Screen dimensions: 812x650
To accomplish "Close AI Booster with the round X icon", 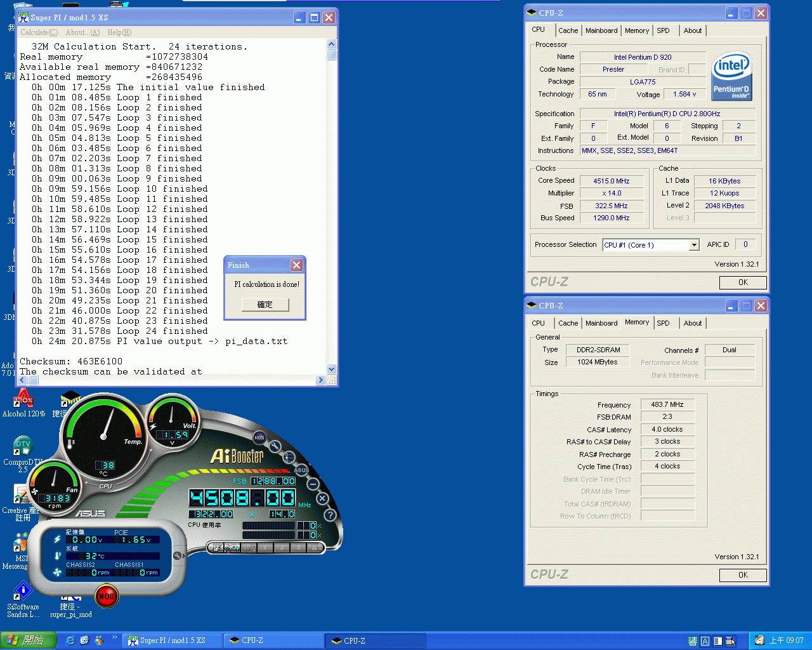I will [x=322, y=498].
